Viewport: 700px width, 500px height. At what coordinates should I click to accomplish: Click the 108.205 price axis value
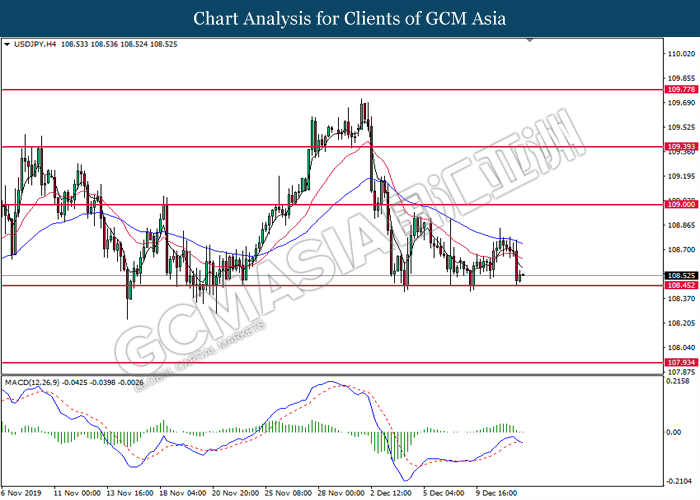(x=682, y=323)
